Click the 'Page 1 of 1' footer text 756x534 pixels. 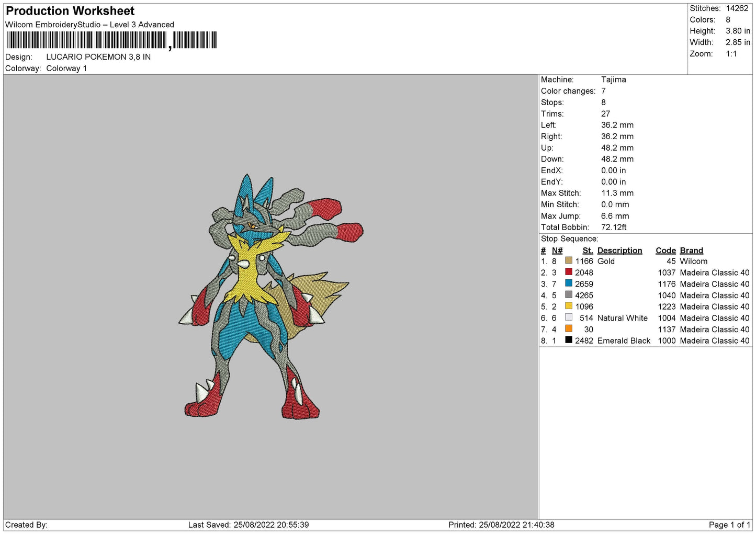pyautogui.click(x=729, y=525)
